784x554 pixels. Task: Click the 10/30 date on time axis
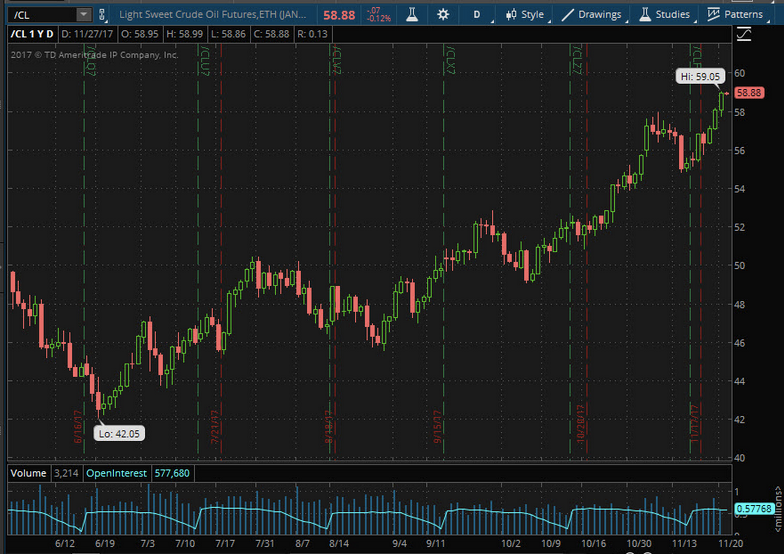(x=639, y=543)
